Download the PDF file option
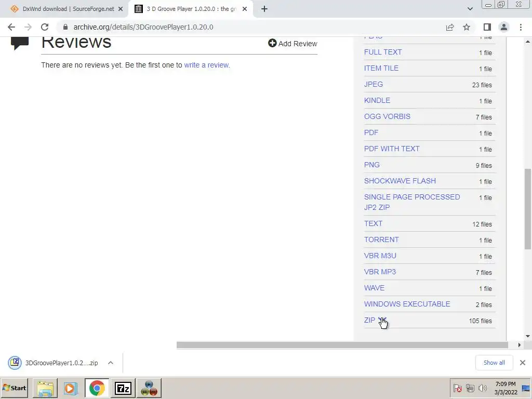The image size is (532, 399). tap(371, 132)
